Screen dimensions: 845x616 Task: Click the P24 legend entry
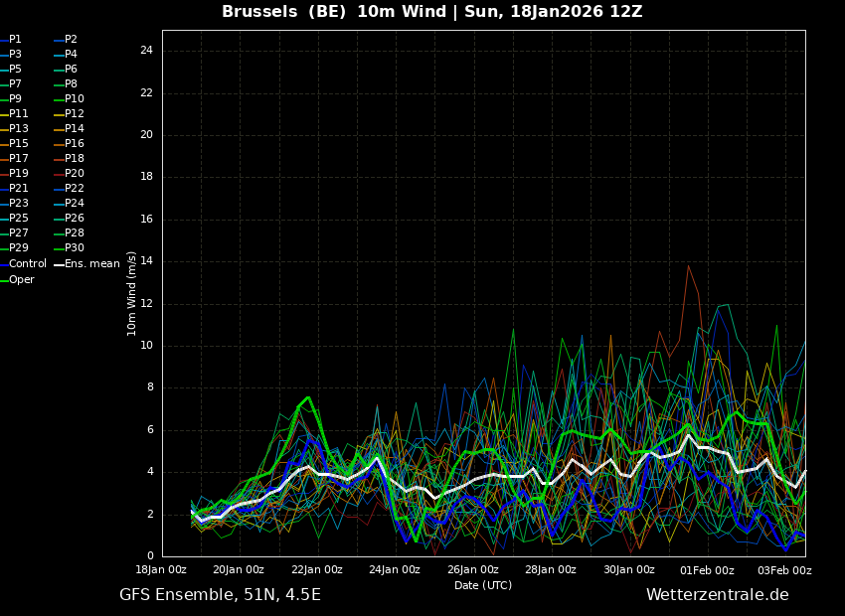click(74, 204)
